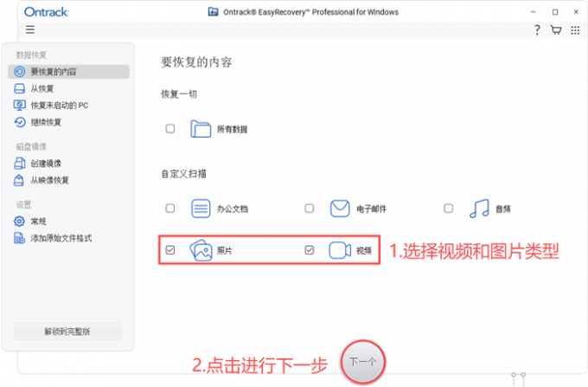Click the 所有数据 label
The height and width of the screenshot is (387, 588).
(232, 130)
